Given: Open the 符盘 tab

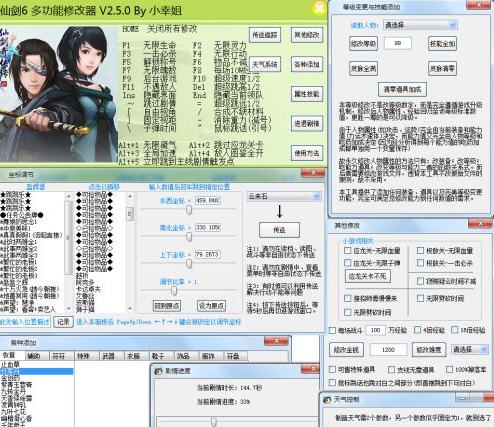Looking at the screenshot, I should pos(233,356).
